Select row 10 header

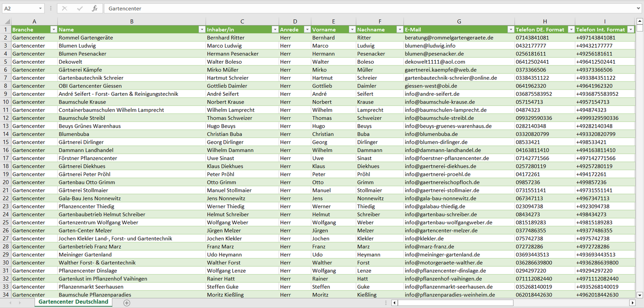(x=6, y=102)
